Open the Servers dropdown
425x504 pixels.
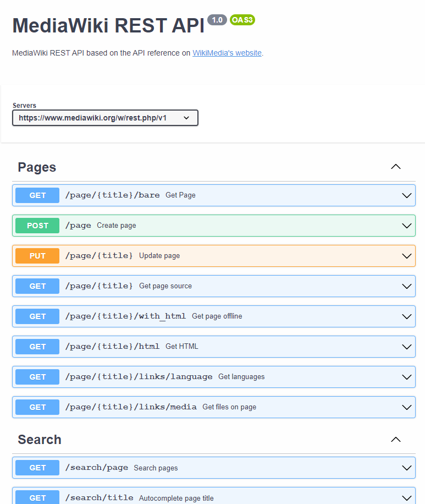point(105,118)
